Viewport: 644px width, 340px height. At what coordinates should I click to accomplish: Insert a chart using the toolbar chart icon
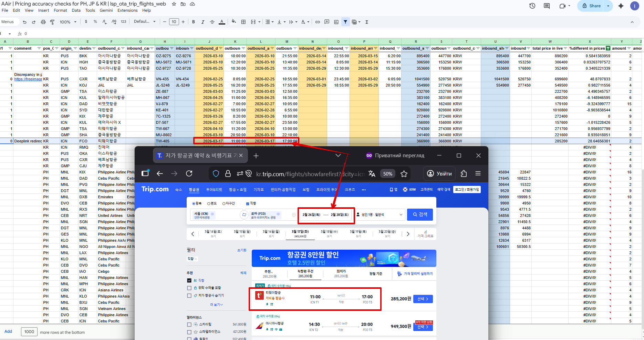click(x=336, y=22)
